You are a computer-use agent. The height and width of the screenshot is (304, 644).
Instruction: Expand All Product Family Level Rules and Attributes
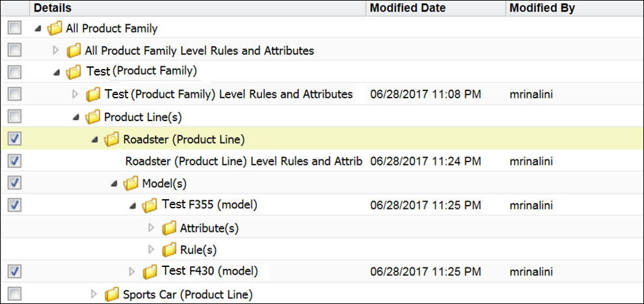pos(56,51)
